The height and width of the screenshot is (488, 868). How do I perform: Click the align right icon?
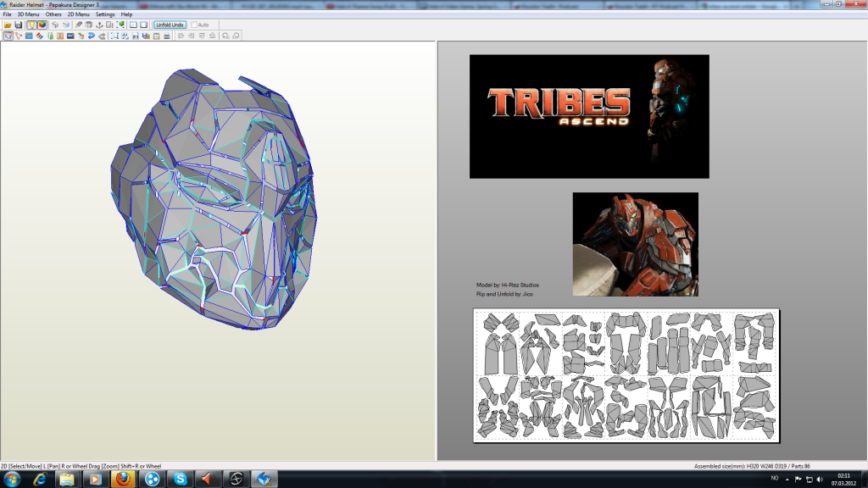tap(191, 36)
